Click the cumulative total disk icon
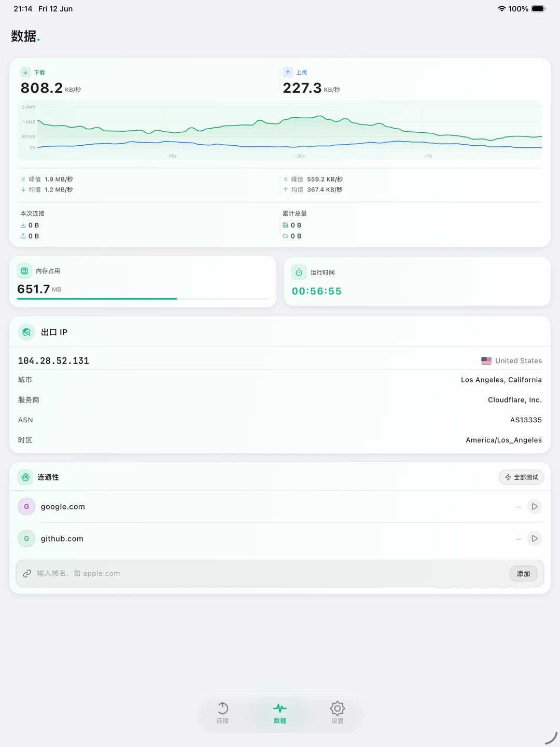 (x=285, y=225)
